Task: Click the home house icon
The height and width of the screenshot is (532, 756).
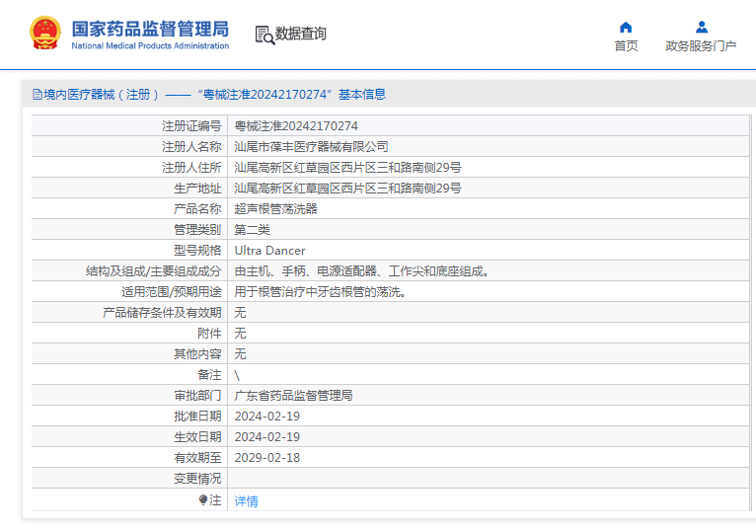Action: tap(626, 27)
